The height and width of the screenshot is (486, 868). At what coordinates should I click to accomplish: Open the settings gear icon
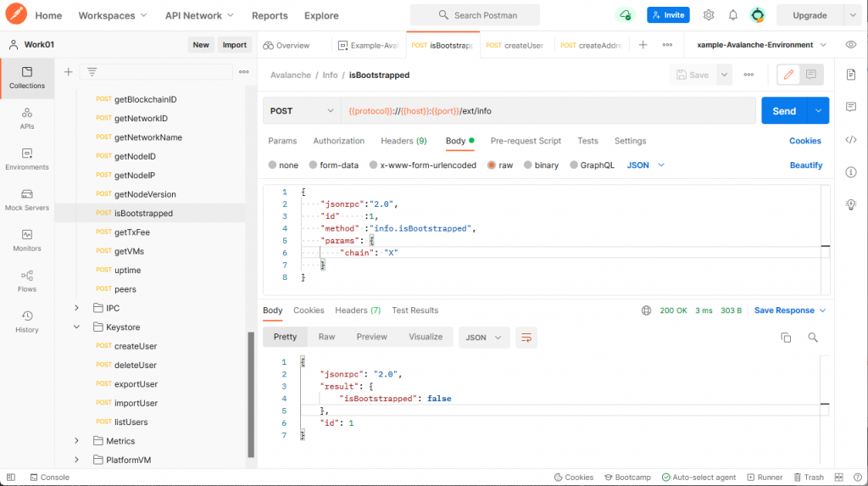coord(709,15)
